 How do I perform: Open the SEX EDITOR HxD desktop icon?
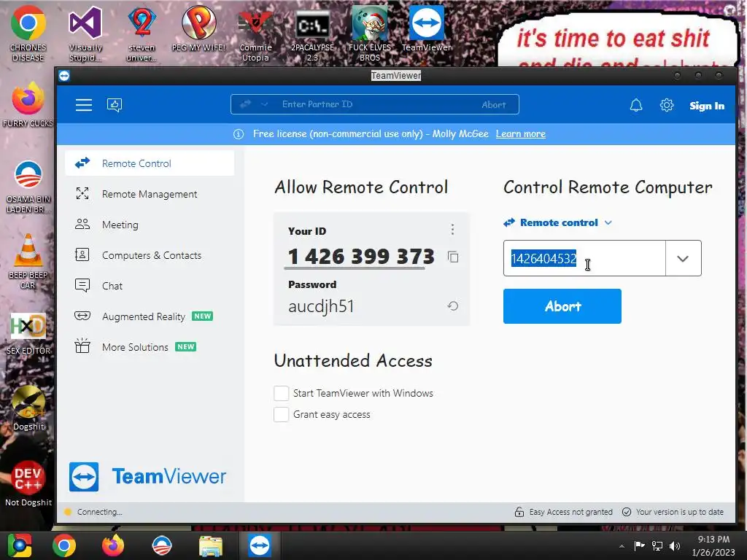pos(28,334)
